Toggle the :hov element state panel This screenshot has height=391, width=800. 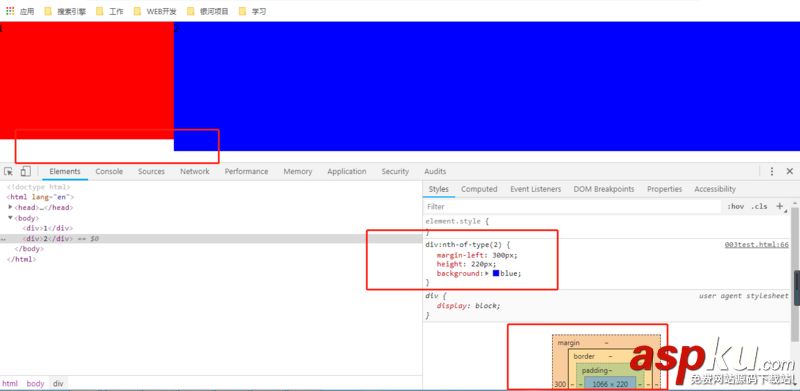click(735, 206)
